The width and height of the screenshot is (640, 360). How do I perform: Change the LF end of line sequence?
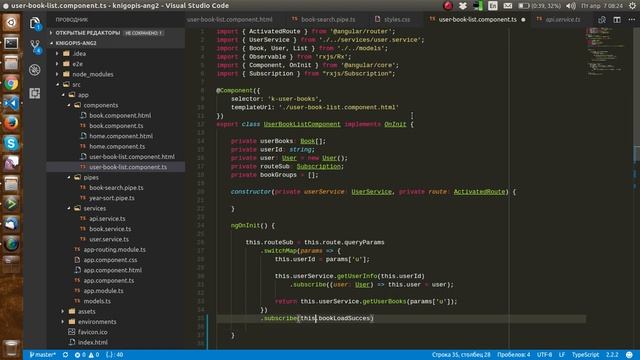[562, 355]
